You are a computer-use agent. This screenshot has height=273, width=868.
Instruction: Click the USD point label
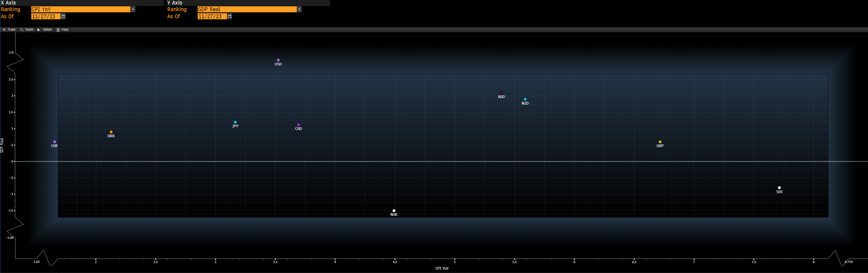[278, 64]
